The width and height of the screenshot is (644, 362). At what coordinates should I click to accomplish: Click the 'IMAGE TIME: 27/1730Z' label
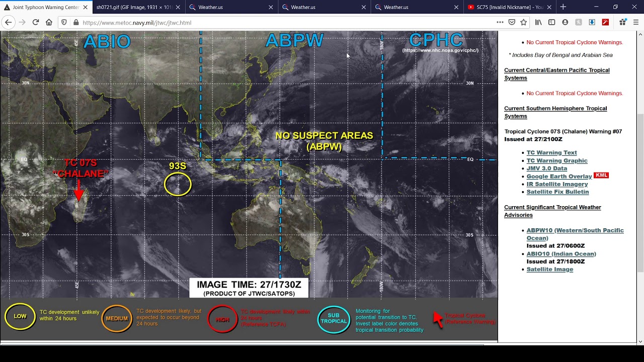pos(249,285)
